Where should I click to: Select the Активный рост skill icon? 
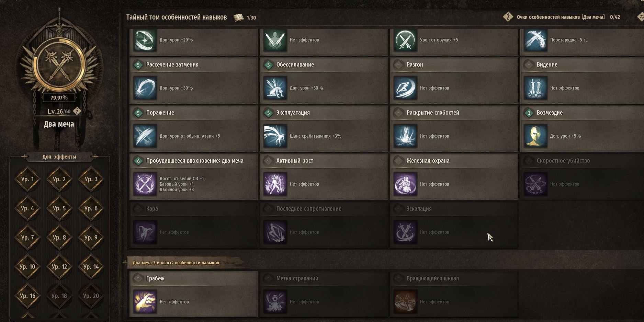(x=275, y=184)
